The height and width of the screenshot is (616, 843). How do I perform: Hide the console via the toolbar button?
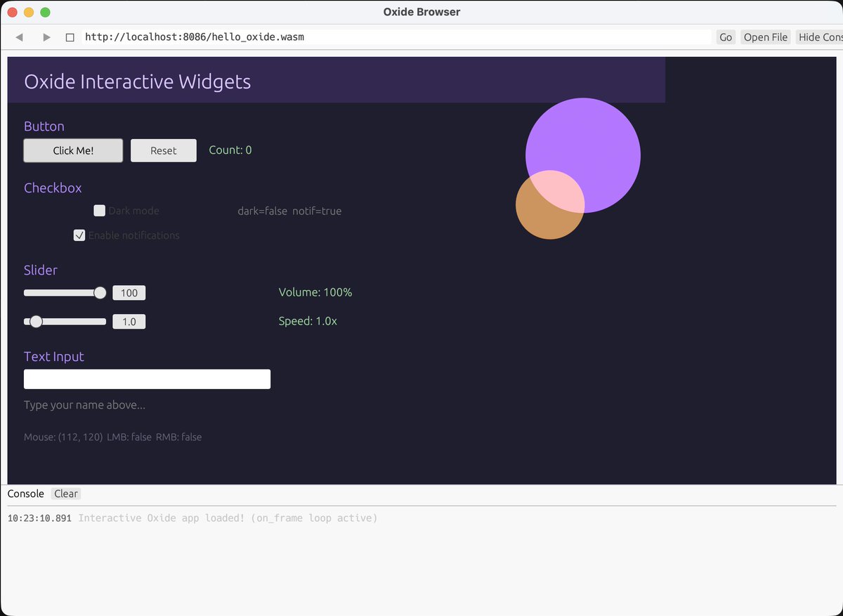point(819,37)
